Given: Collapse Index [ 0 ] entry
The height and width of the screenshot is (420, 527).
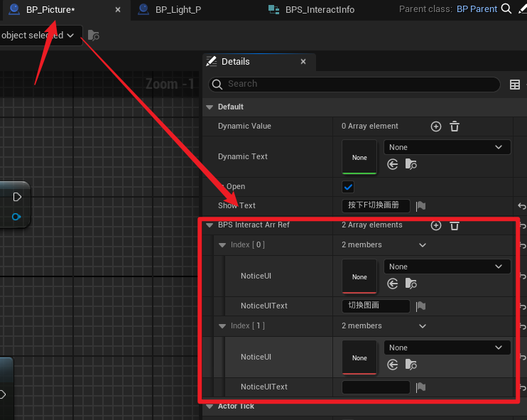Looking at the screenshot, I should pyautogui.click(x=222, y=245).
